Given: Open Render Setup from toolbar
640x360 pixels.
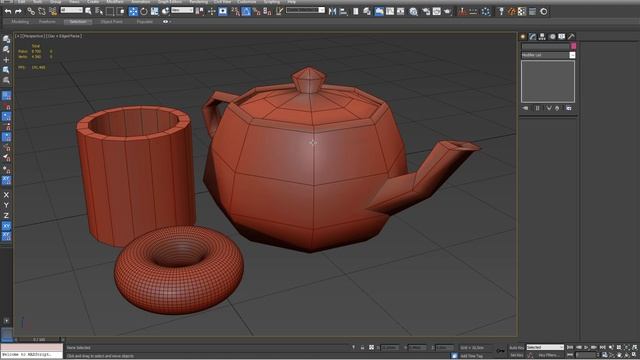Looking at the screenshot, I should [426, 11].
